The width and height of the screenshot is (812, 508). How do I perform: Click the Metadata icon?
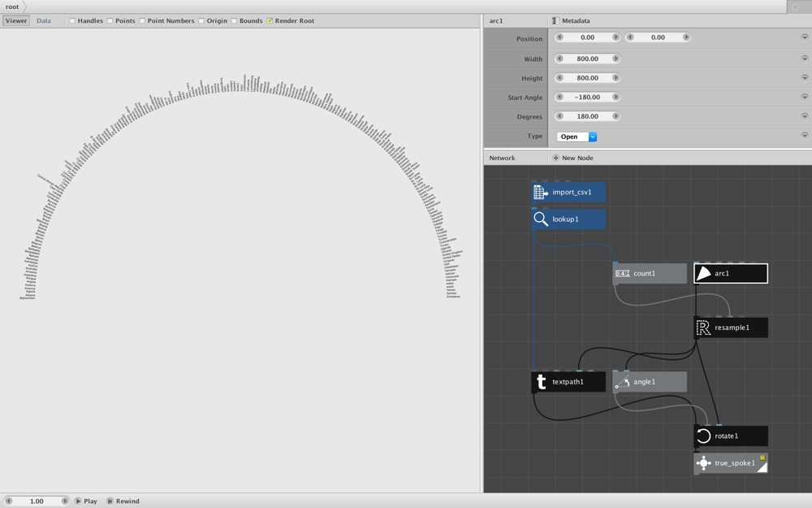point(555,21)
